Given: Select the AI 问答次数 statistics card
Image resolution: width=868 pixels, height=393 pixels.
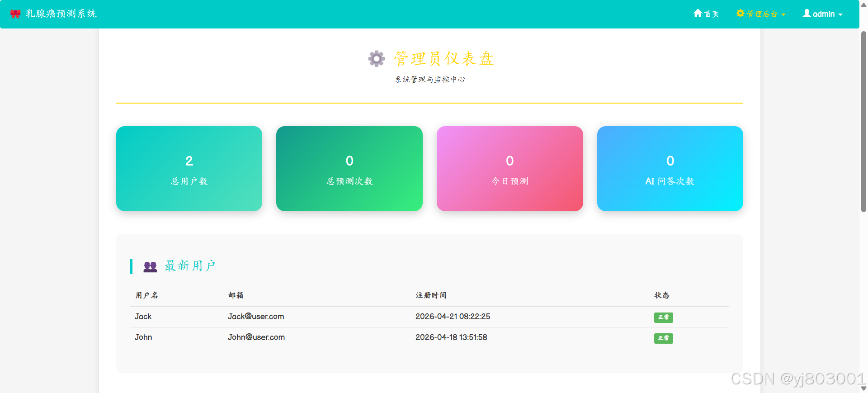Looking at the screenshot, I should [670, 169].
